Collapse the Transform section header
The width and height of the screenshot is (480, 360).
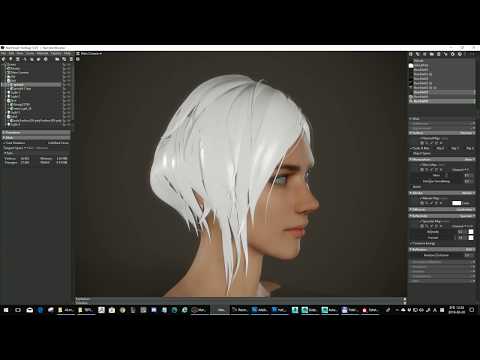click(36, 133)
